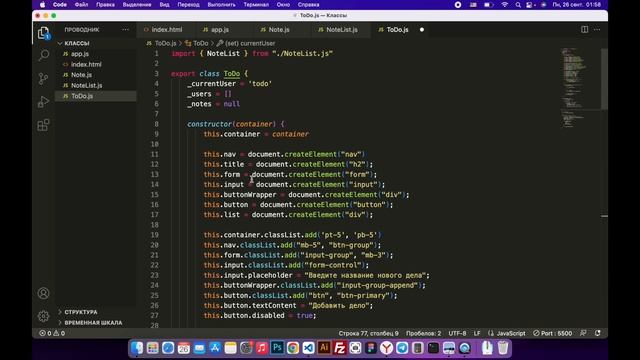
Task: Open App Store from the dock
Action: pos(215,348)
